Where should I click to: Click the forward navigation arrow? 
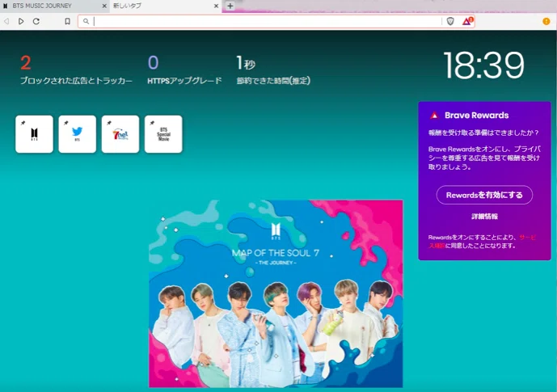coord(21,21)
